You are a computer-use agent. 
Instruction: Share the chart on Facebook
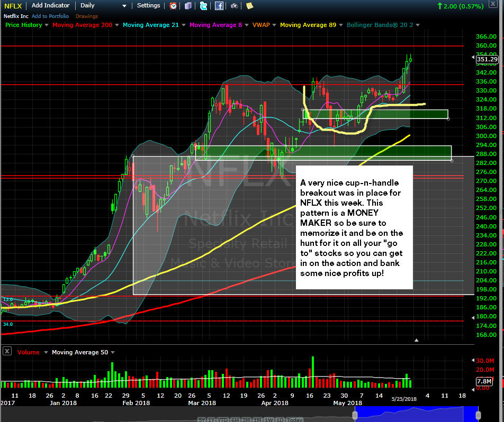219,6
